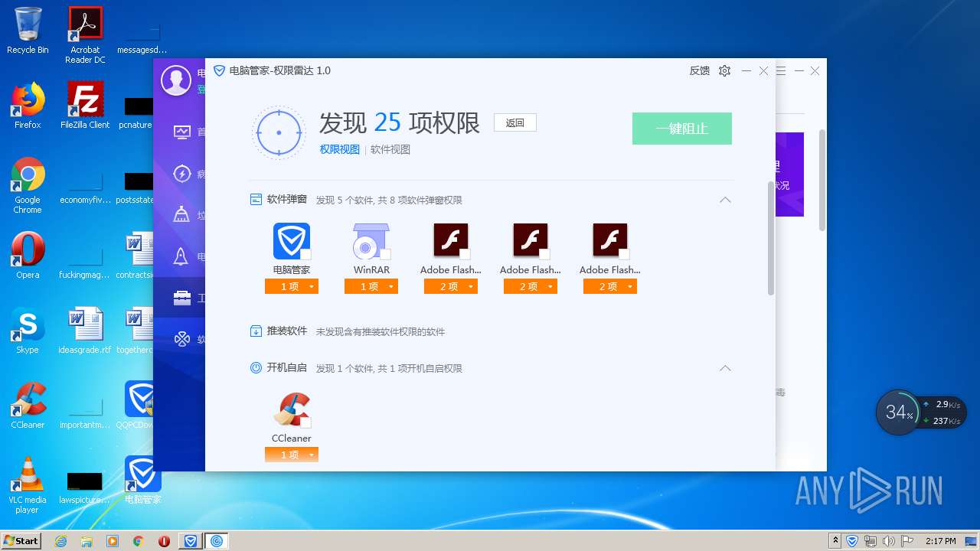Open the 1项 dropdown under CCleaner

coord(292,455)
